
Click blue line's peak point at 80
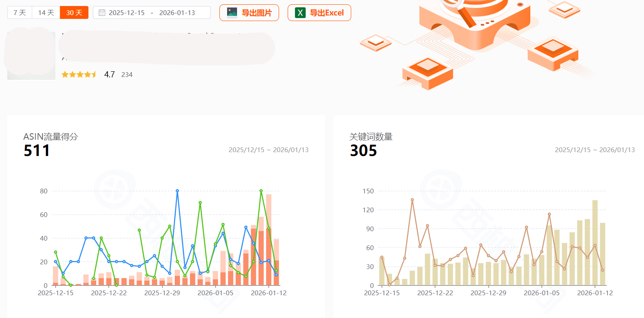pos(177,191)
